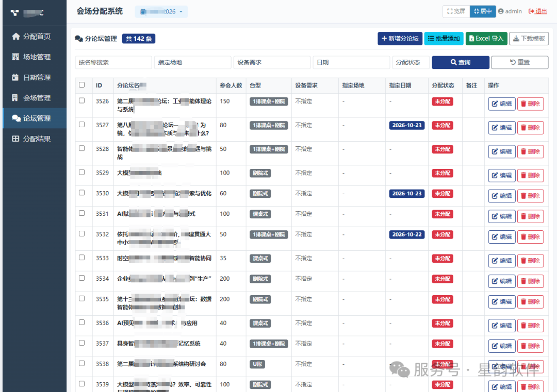Click the chat bubbles icon beside 论坛管理
Image resolution: width=557 pixels, height=392 pixels.
[x=16, y=118]
